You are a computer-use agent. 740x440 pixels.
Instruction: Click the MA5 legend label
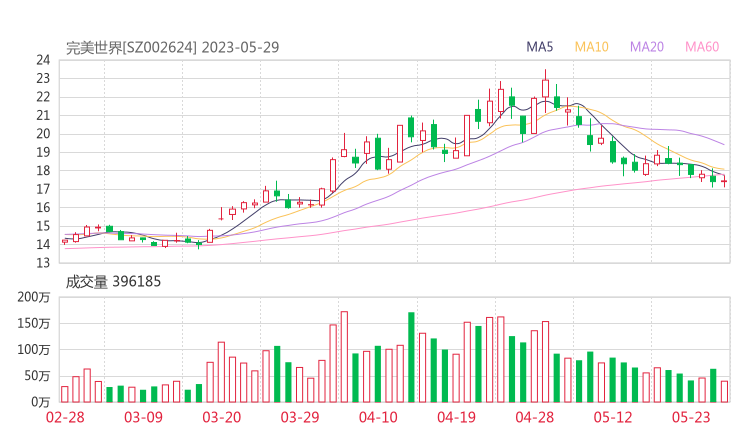pos(539,47)
